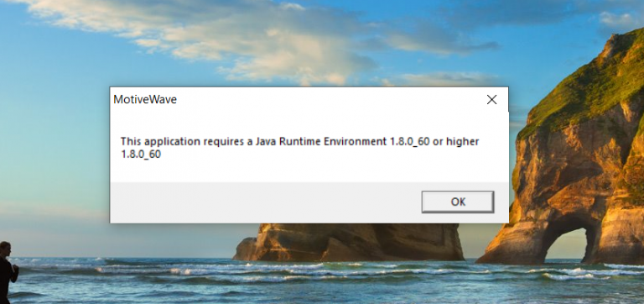Screen dimensions: 644x304
Task: Click the green vegetation atop the cliff
Action: pos(591,91)
